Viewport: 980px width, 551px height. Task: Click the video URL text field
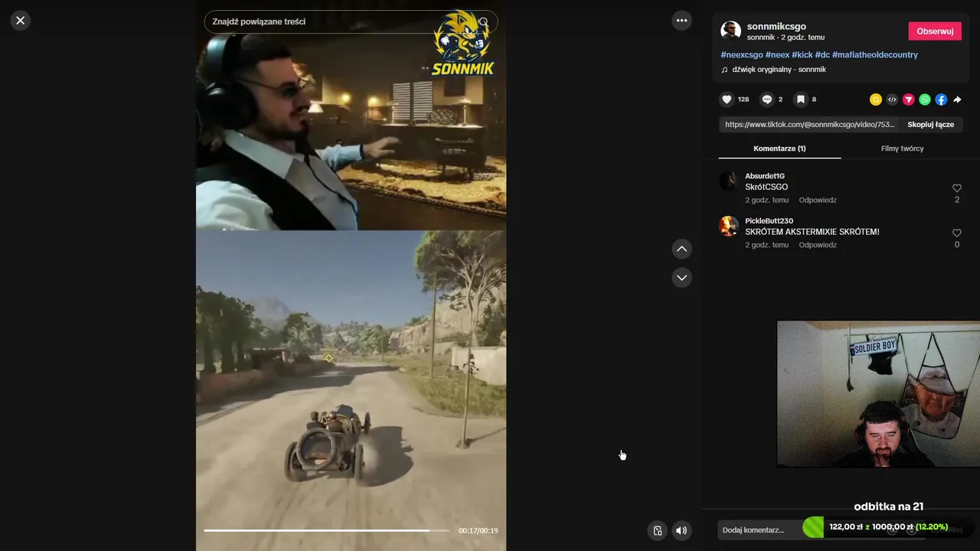pos(809,124)
